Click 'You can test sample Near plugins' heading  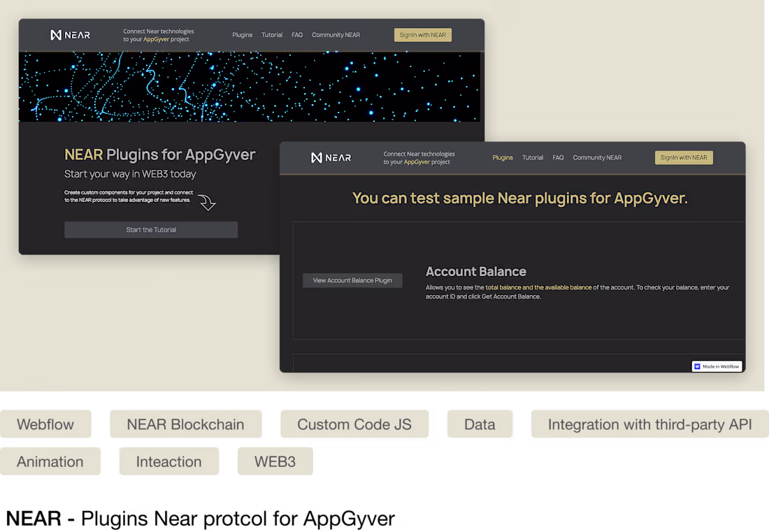[x=520, y=198]
